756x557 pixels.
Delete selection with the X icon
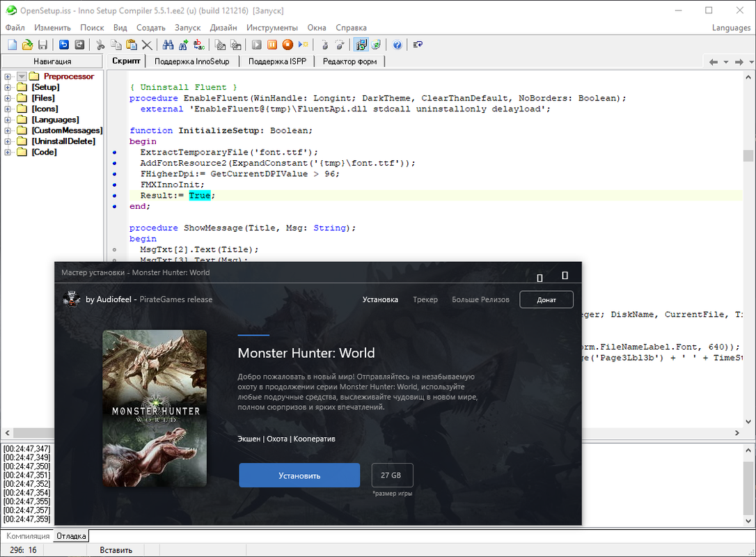coord(147,45)
